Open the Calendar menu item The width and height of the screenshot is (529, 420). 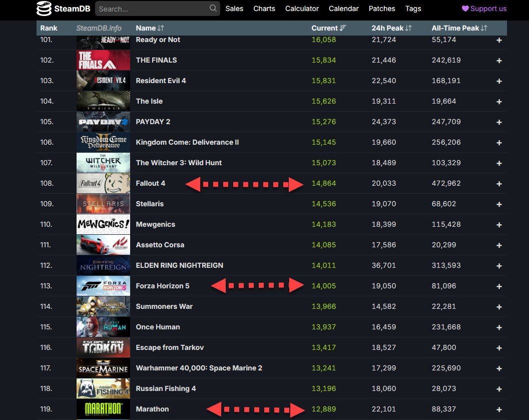343,9
